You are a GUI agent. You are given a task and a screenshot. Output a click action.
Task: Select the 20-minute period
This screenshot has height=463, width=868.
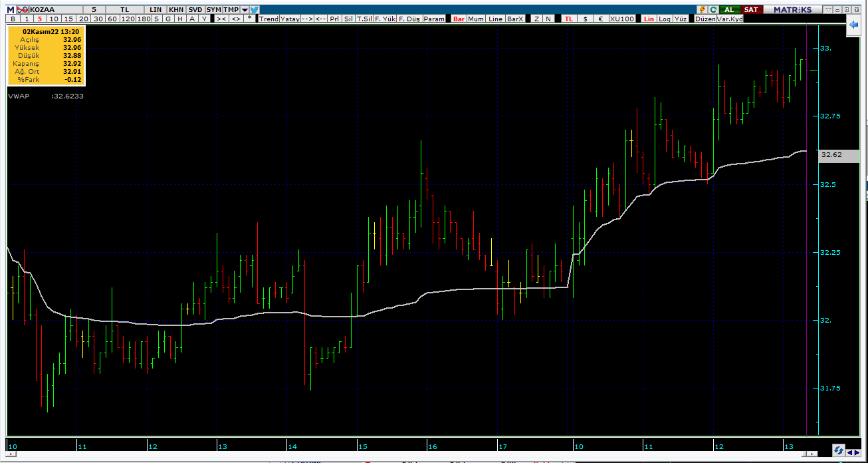tap(83, 19)
